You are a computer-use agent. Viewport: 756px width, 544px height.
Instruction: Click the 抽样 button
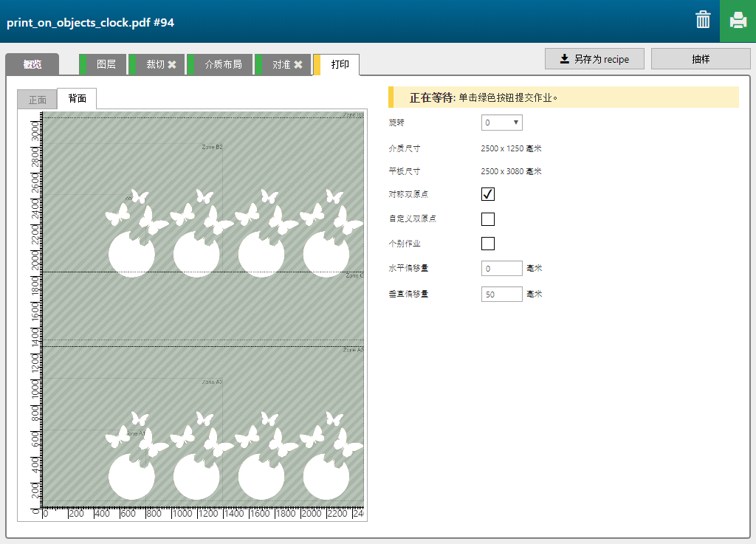701,59
